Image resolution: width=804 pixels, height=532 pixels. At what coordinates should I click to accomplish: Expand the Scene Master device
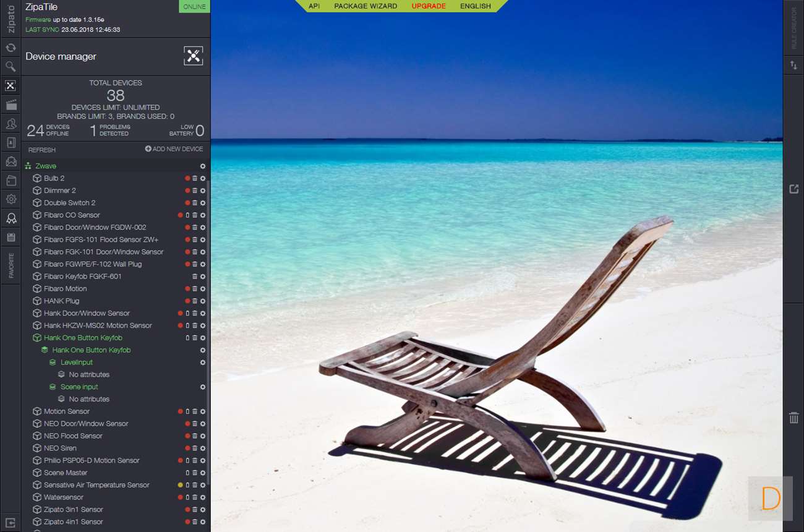point(37,473)
